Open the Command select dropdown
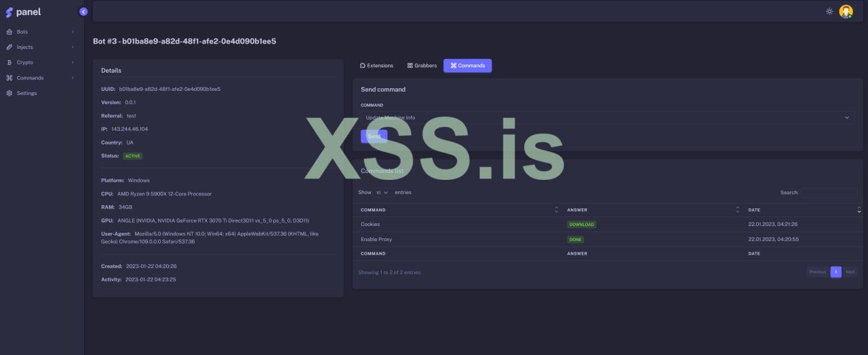The width and height of the screenshot is (868, 355). tap(608, 117)
